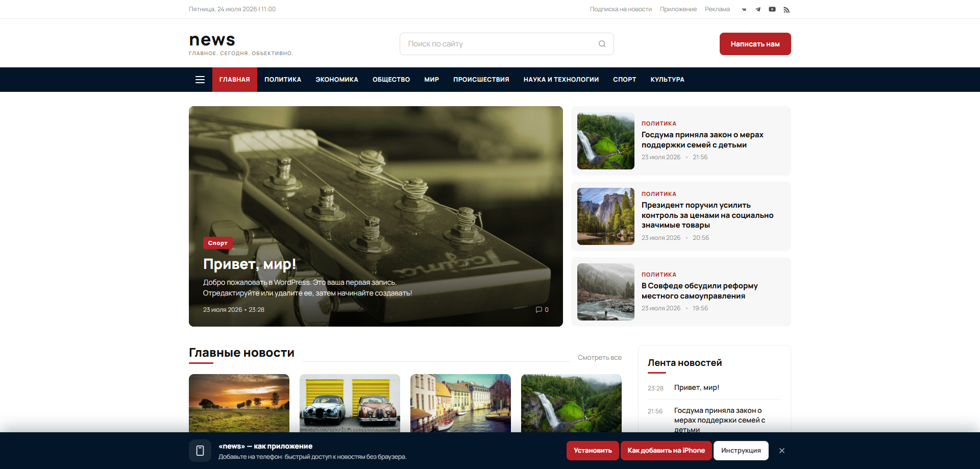This screenshot has width=980, height=469.
Task: Open the vintage cars news thumbnail
Action: [x=350, y=403]
